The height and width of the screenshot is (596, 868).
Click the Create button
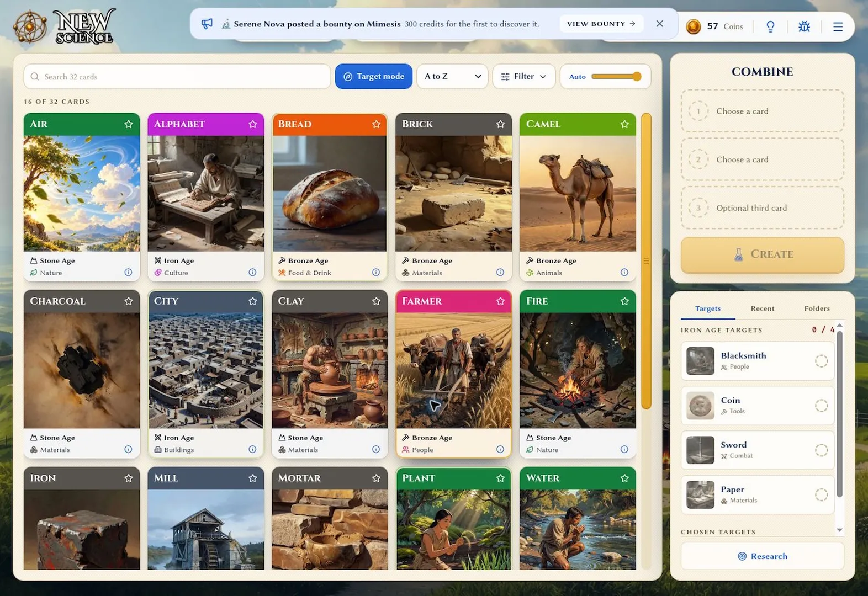763,254
